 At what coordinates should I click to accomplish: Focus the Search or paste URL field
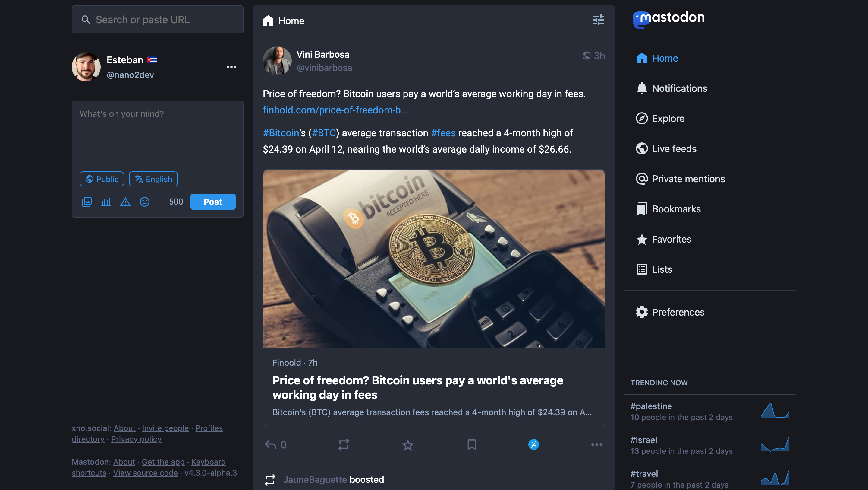157,20
